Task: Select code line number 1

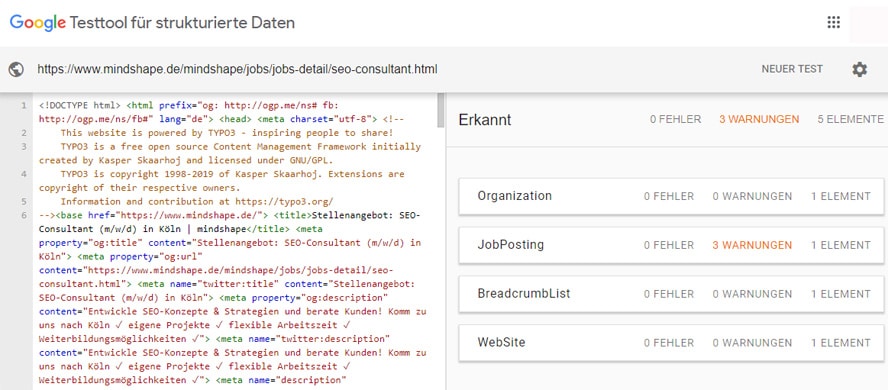Action: click(24, 105)
